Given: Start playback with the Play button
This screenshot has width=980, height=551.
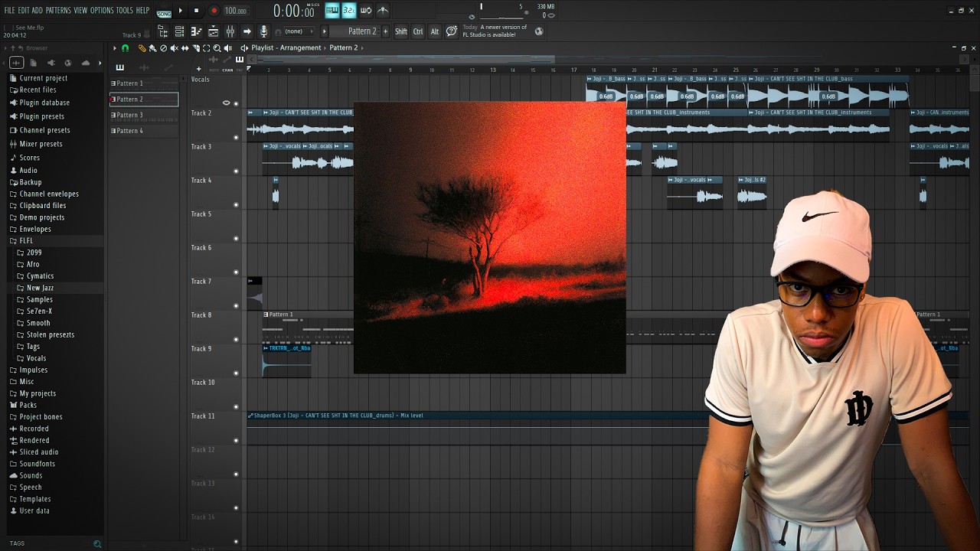Looking at the screenshot, I should [x=181, y=11].
